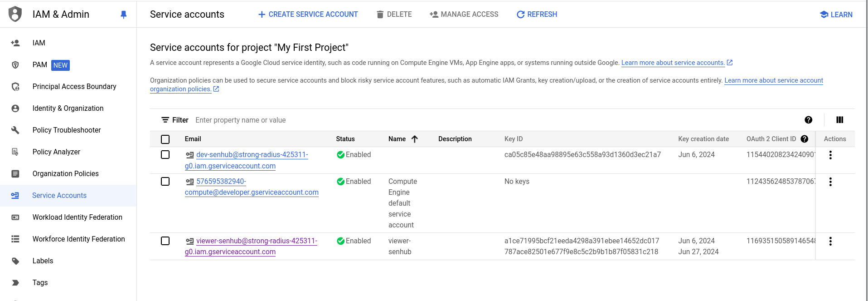
Task: Go to Identity & Organization
Action: 68,109
